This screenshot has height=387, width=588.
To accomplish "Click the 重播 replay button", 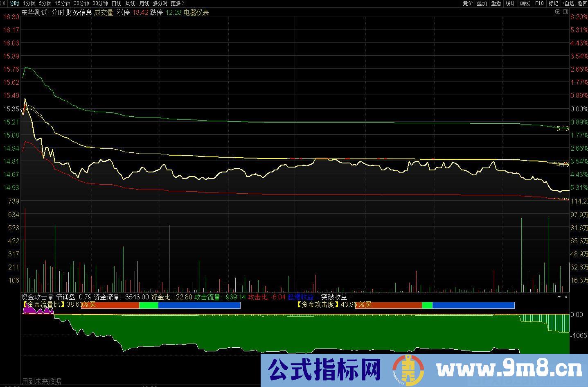I will pyautogui.click(x=496, y=3).
